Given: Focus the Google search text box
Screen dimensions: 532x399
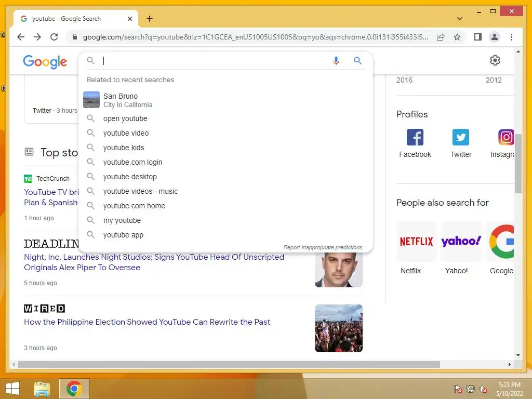Looking at the screenshot, I should (x=216, y=61).
